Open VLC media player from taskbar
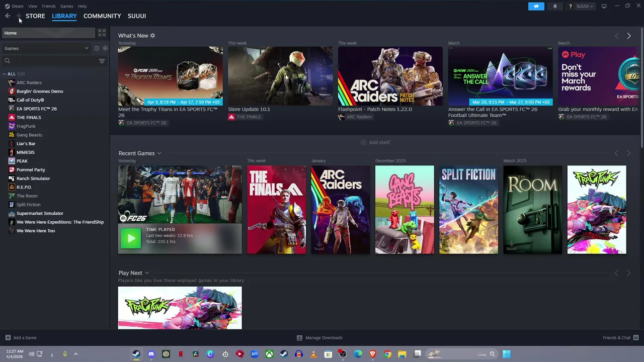Image resolution: width=644 pixels, height=362 pixels. (313, 354)
